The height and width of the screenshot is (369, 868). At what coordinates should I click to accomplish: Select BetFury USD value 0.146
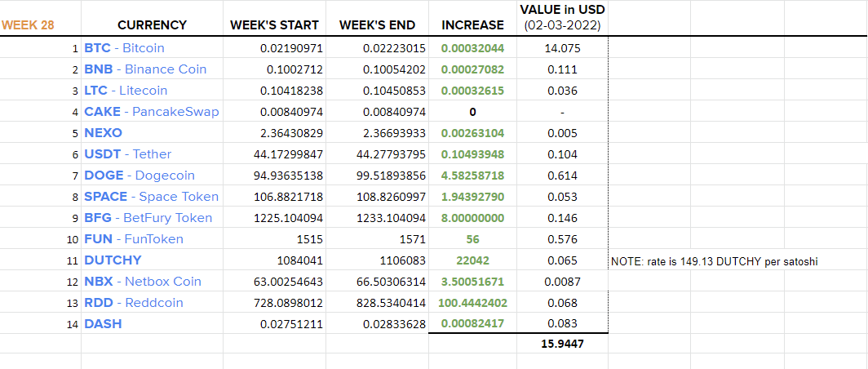tap(562, 218)
